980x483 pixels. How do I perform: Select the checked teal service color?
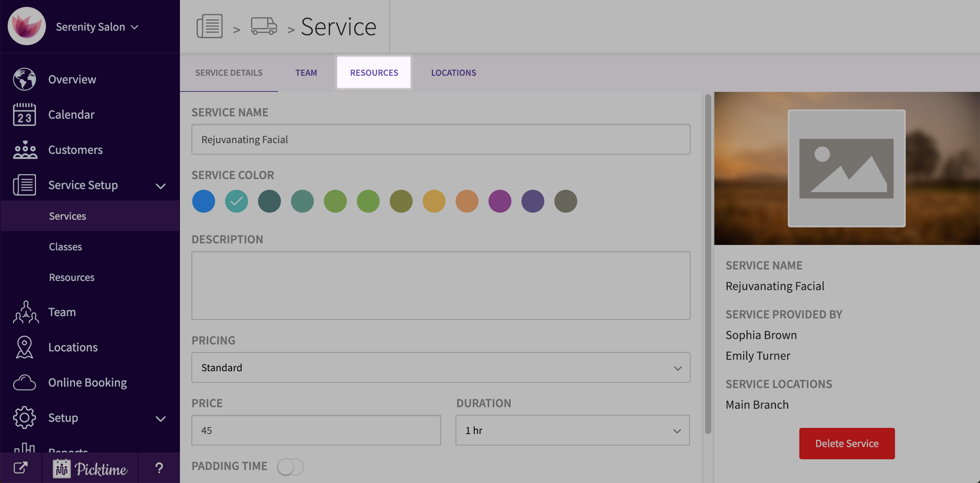pyautogui.click(x=237, y=201)
